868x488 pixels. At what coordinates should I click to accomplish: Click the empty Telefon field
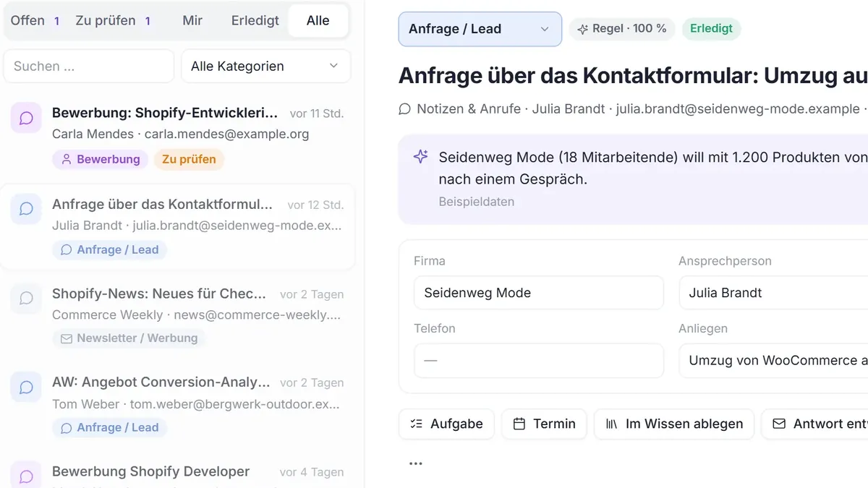pos(538,360)
